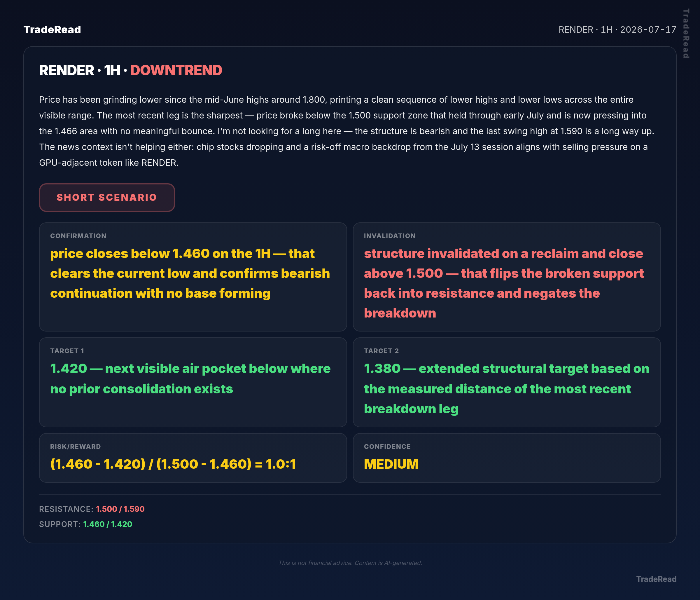Select the Target 2 card at 1.380
This screenshot has height=600, width=700.
(x=507, y=382)
